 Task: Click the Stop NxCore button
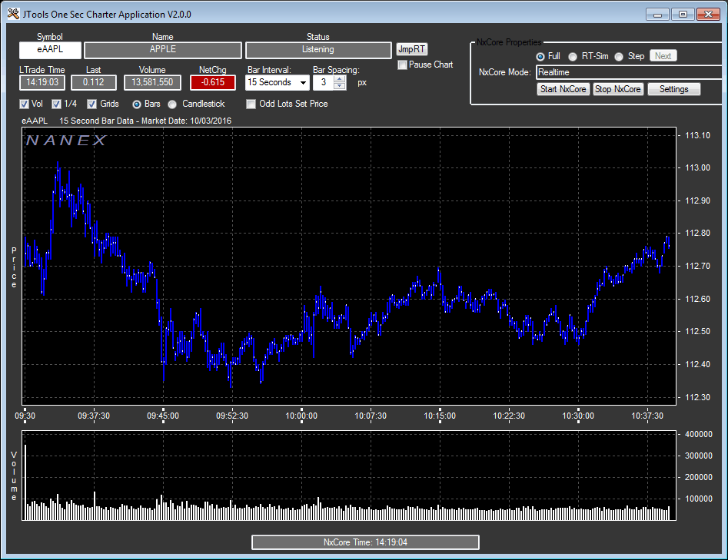pos(618,89)
